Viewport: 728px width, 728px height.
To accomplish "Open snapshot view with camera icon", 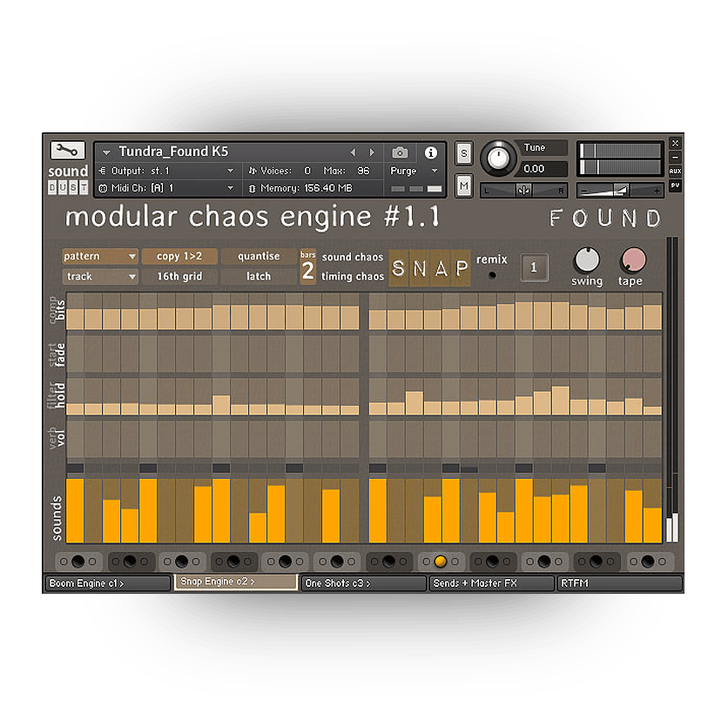I will [x=400, y=152].
